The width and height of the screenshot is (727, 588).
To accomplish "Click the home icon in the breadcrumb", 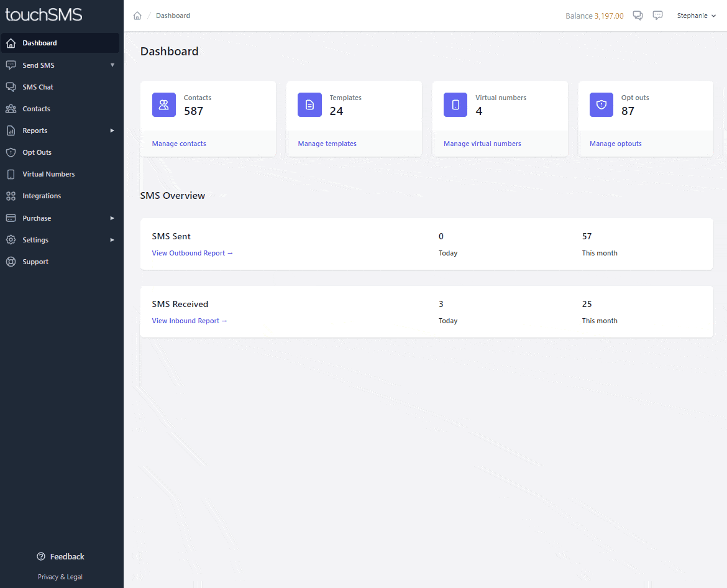I will 137,16.
